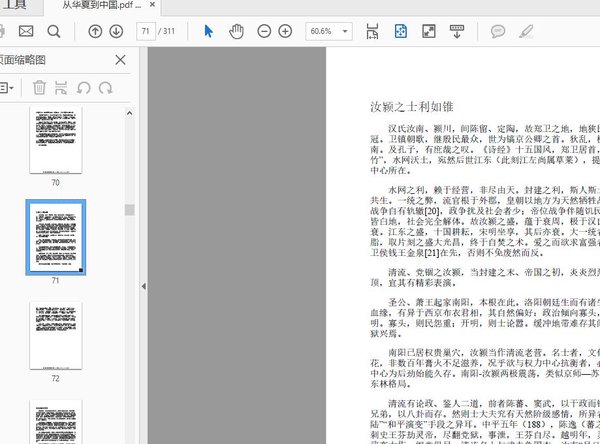Select the highlighter pen tool

pyautogui.click(x=526, y=31)
